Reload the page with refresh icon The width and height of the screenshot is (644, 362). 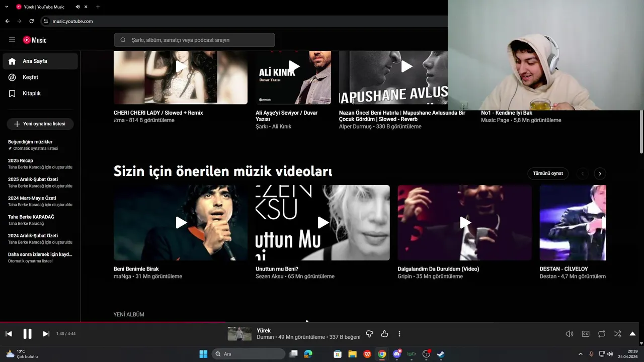pyautogui.click(x=31, y=21)
